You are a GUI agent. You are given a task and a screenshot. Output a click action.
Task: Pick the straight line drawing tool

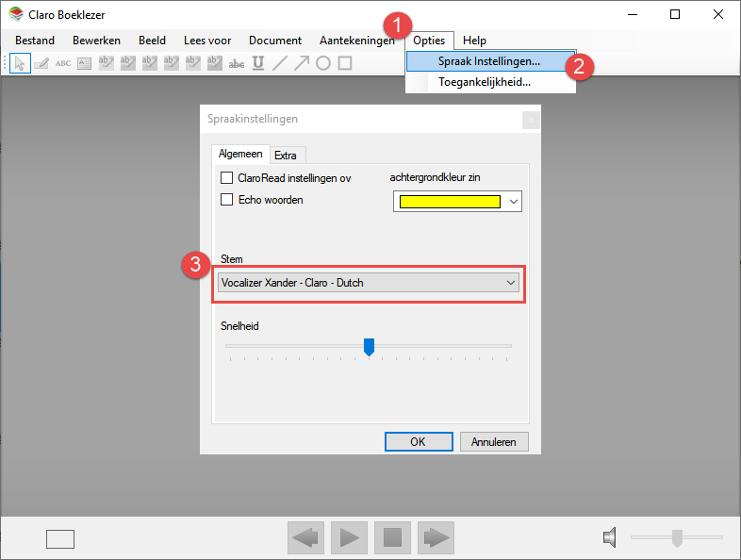coord(280,63)
